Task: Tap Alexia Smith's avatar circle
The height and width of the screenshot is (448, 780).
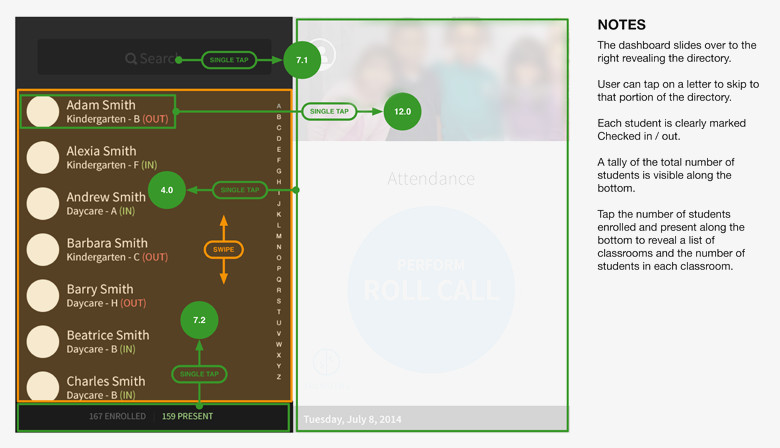Action: point(43,157)
